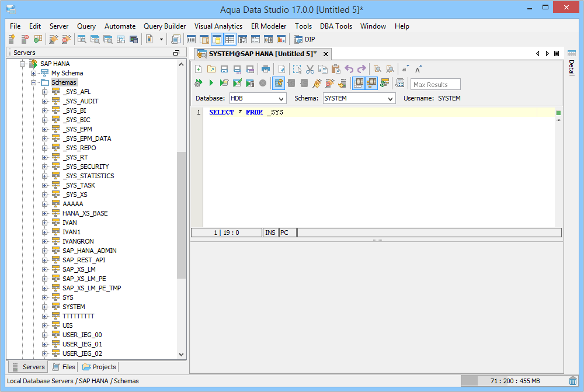Screen dimensions: 584x392
Task: Open the Visual Analytics menu
Action: click(x=218, y=26)
